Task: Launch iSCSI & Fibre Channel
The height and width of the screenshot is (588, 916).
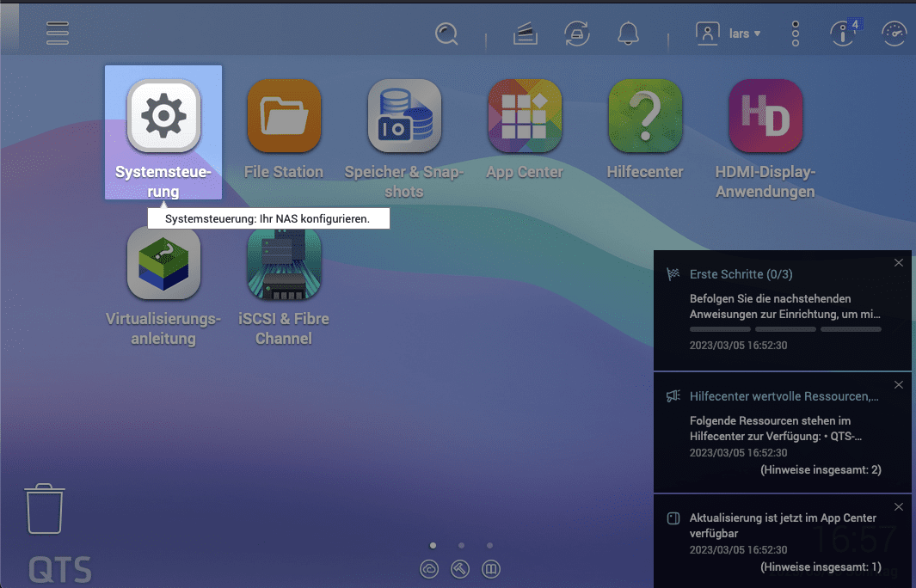Action: pyautogui.click(x=284, y=286)
